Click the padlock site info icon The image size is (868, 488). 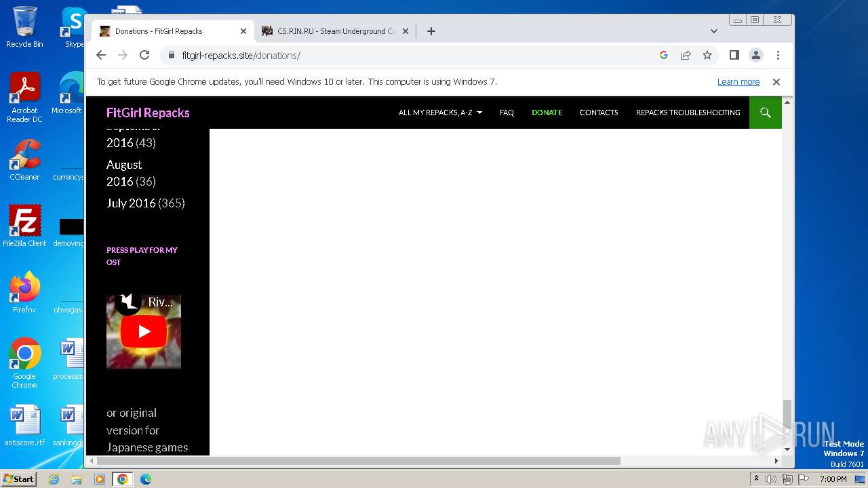pyautogui.click(x=171, y=55)
